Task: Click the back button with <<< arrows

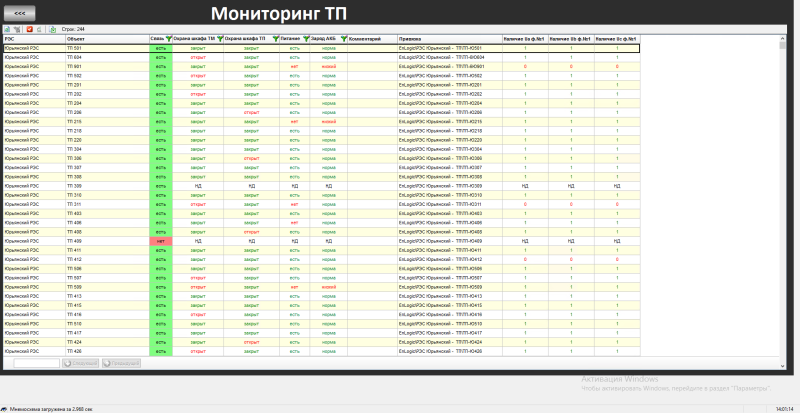Action: [20, 13]
